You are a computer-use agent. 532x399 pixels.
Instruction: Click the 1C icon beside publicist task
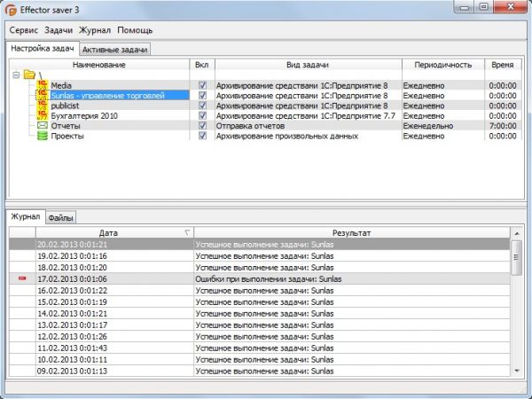tap(43, 106)
